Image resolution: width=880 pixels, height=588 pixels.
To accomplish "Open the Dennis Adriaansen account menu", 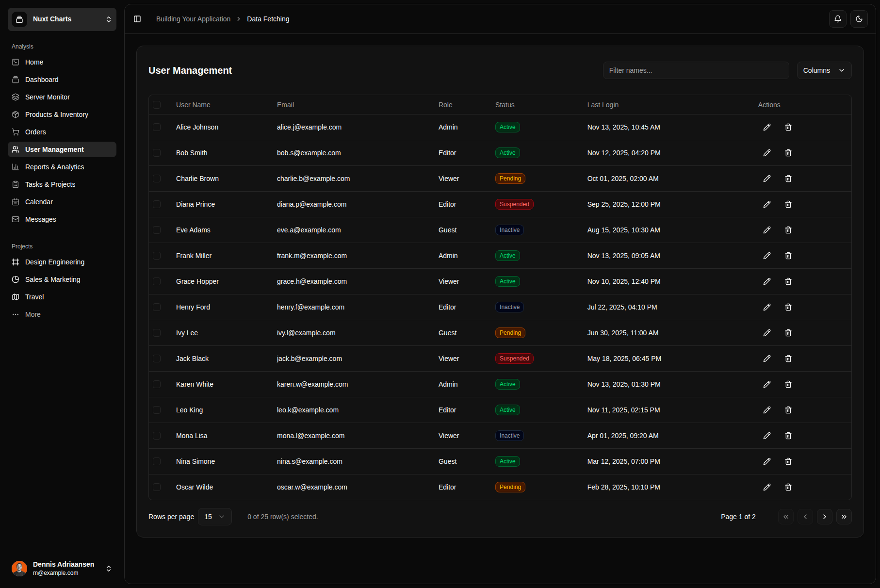I will click(62, 568).
